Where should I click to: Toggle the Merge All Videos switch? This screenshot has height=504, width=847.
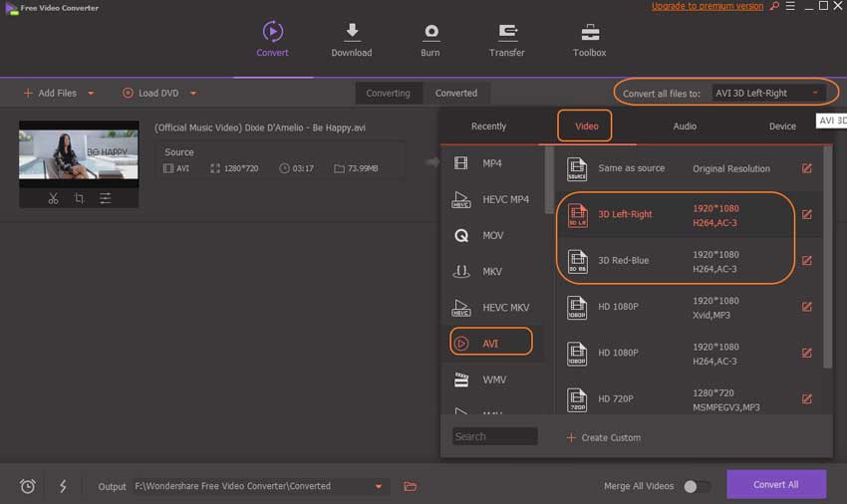pyautogui.click(x=697, y=486)
